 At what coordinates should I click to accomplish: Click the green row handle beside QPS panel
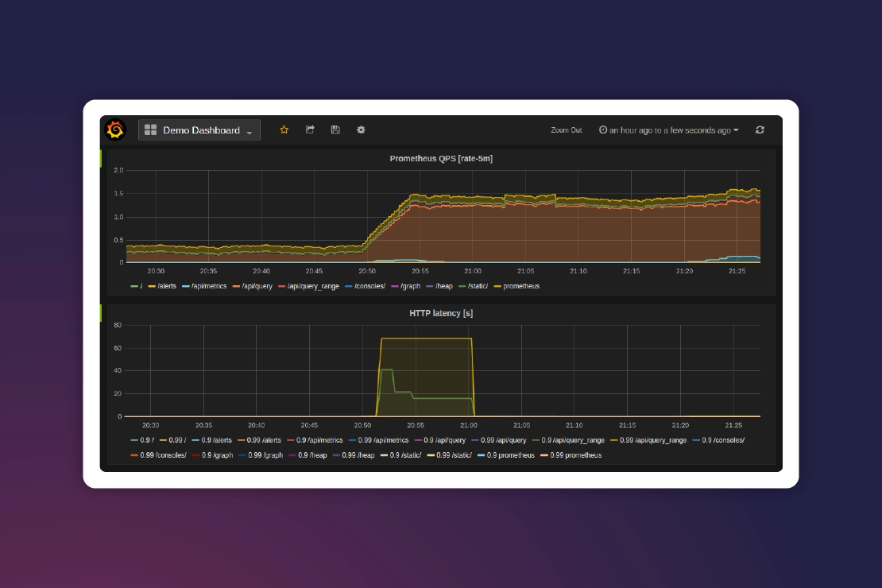point(101,159)
